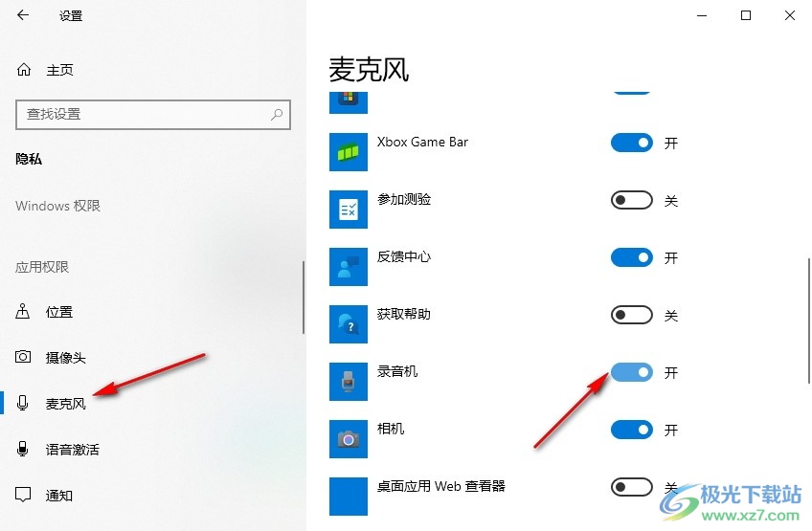
Task: Click the Xbox Game Bar app icon
Action: pyautogui.click(x=349, y=152)
